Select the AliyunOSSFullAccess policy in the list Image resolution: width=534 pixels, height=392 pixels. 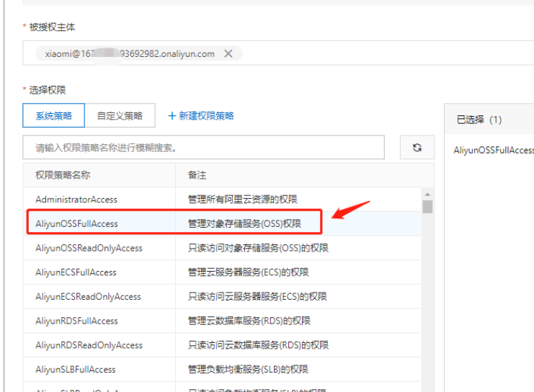pyautogui.click(x=222, y=223)
